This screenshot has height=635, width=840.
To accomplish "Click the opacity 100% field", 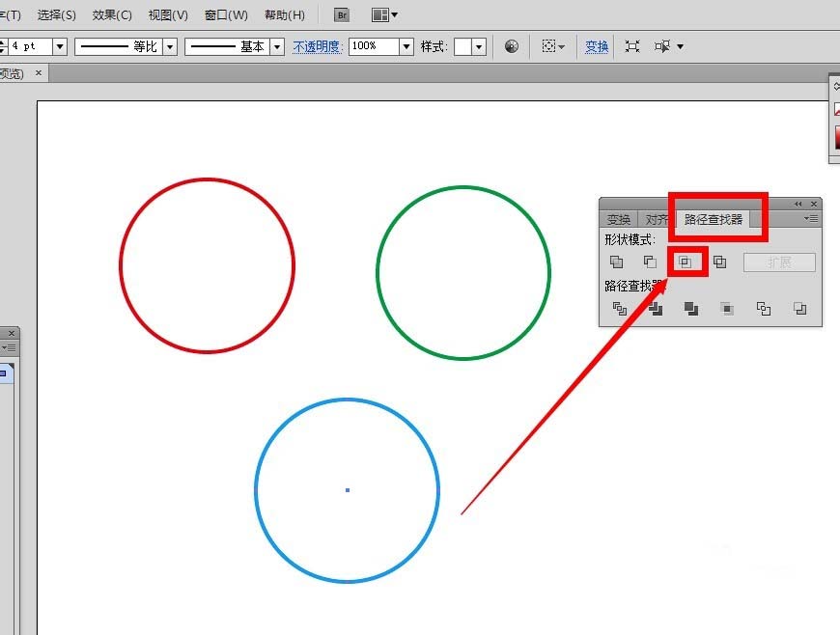I will coord(374,46).
